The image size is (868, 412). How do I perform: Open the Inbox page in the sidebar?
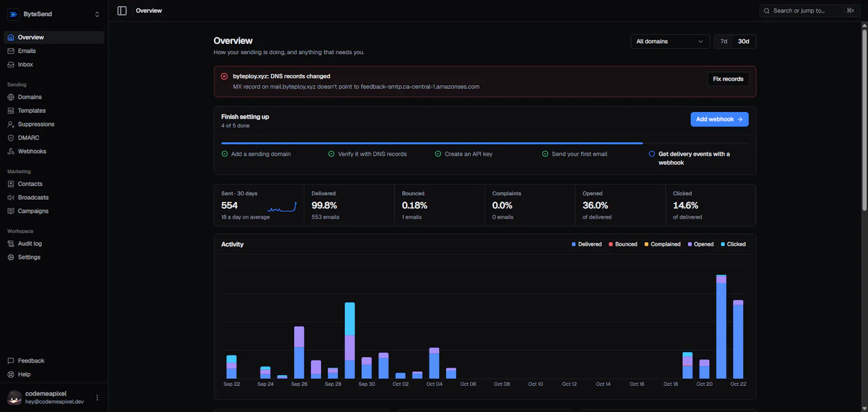(x=54, y=65)
